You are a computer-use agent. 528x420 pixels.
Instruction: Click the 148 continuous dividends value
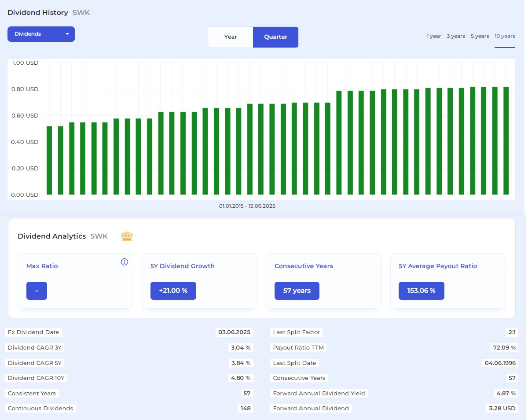click(246, 409)
